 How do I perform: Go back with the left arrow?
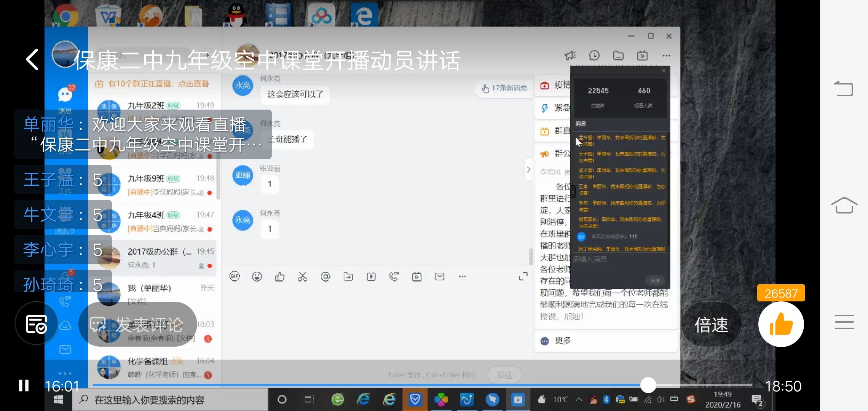pos(32,59)
